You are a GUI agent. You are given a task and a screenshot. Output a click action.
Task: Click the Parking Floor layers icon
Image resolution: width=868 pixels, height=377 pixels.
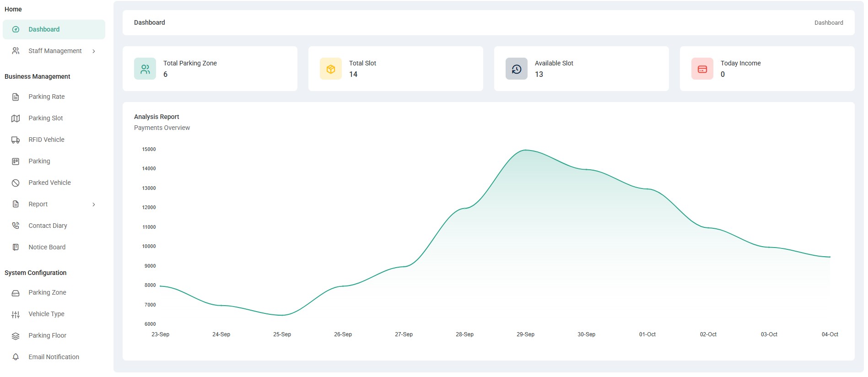click(x=16, y=336)
